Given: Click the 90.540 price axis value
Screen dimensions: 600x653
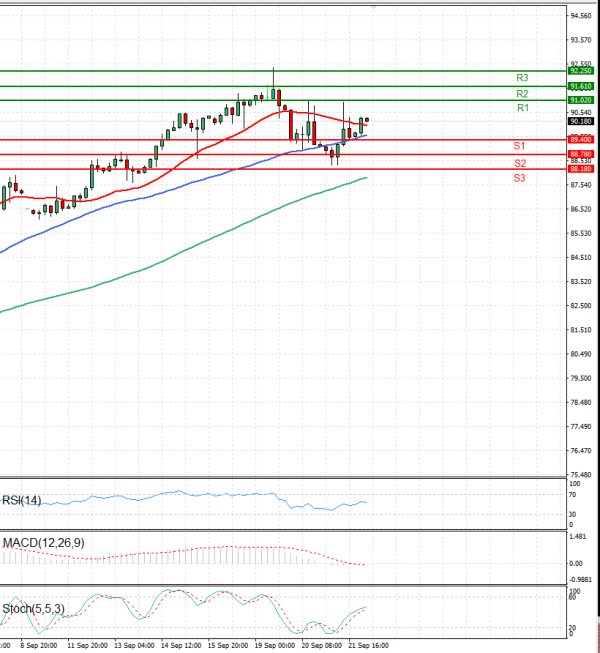Looking at the screenshot, I should click(581, 112).
